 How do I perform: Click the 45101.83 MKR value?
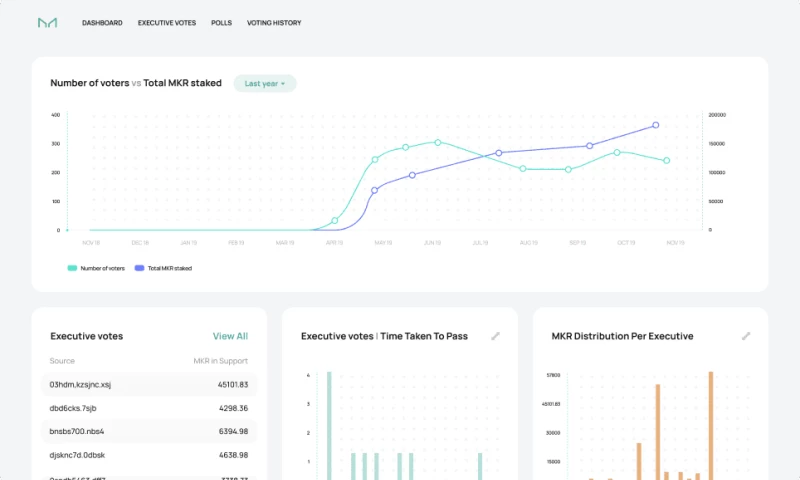tap(233, 385)
